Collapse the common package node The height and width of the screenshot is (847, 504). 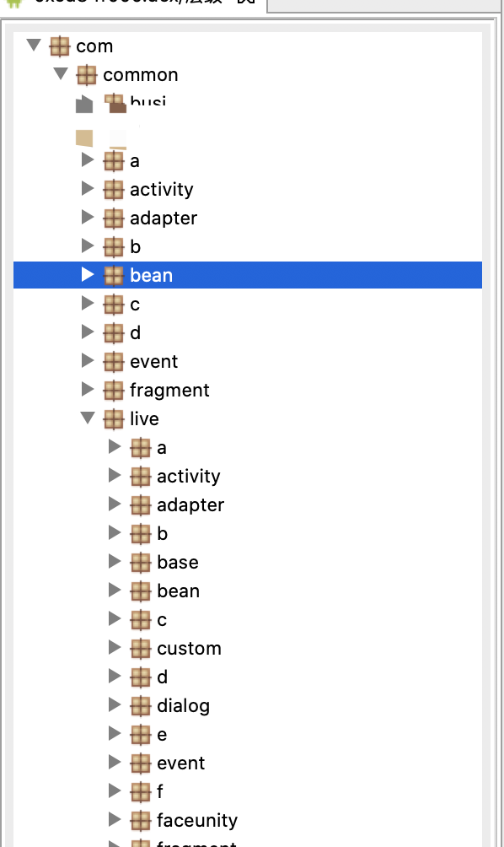coord(61,73)
